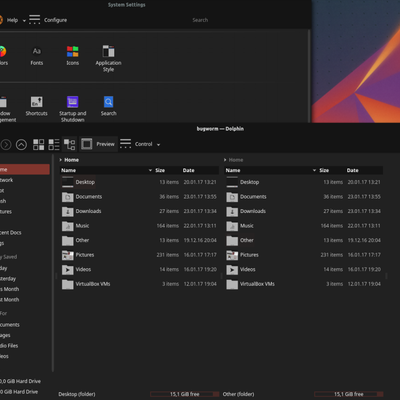400x400 pixels.
Task: Open Help menu in System Settings
Action: pyautogui.click(x=13, y=20)
